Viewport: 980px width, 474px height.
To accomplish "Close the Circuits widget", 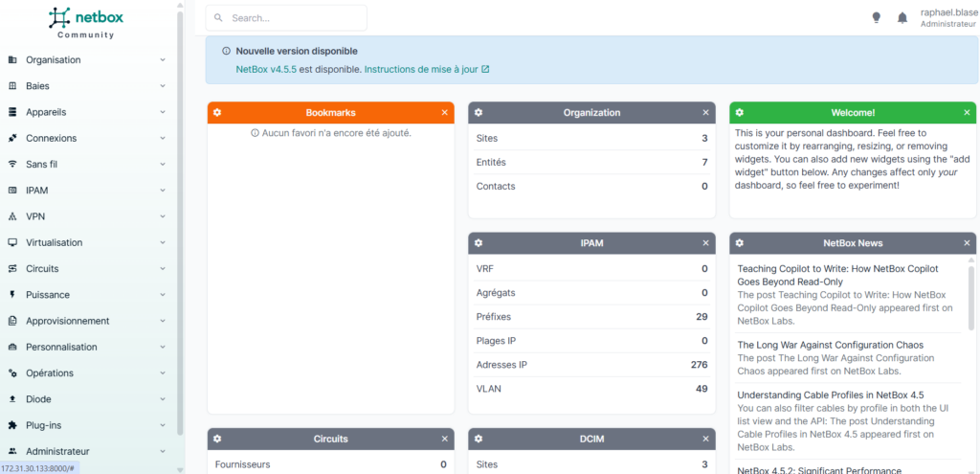I will [x=444, y=439].
